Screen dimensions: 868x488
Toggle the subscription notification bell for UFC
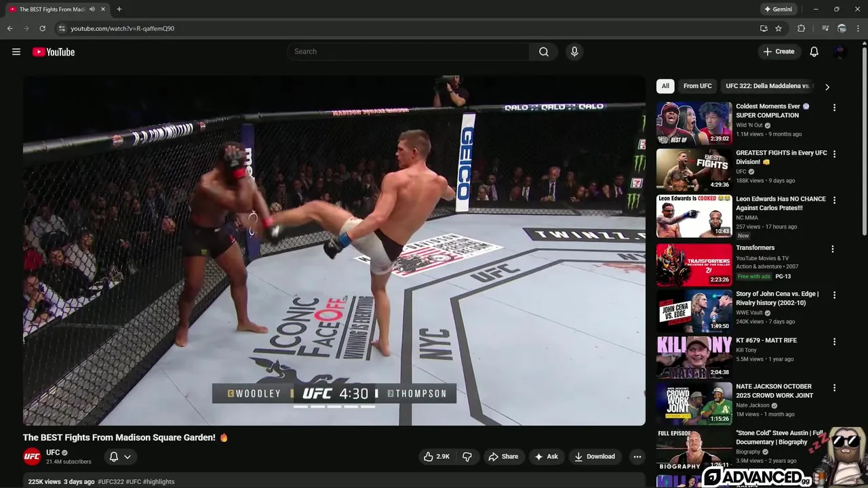click(120, 457)
